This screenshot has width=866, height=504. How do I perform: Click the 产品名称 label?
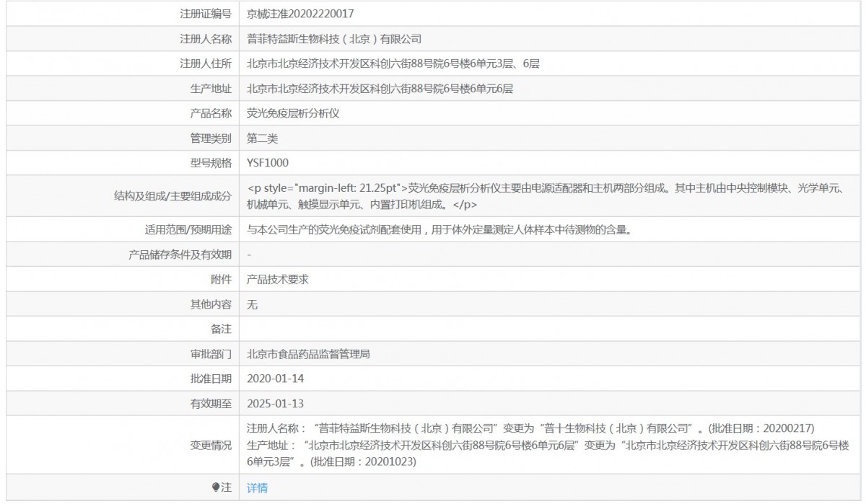click(x=211, y=113)
